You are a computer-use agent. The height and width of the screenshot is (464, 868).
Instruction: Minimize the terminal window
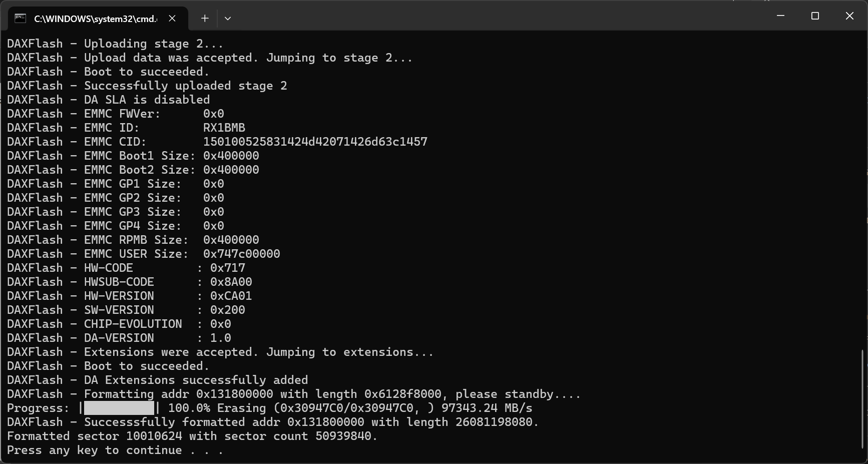(780, 16)
